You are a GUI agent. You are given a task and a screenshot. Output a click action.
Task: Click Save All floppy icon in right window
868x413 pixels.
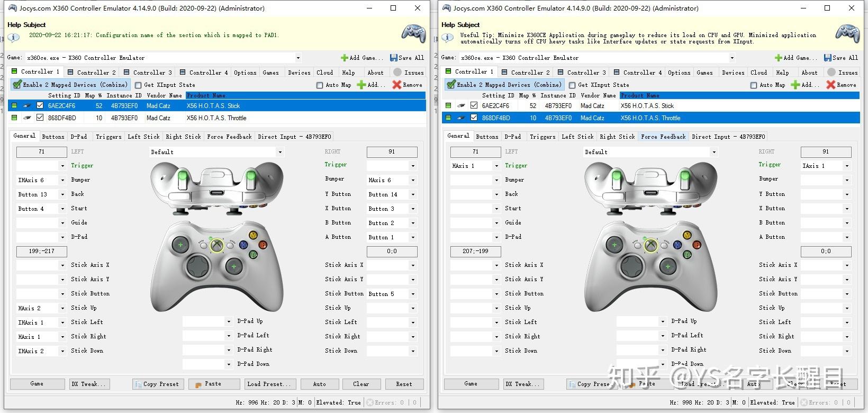pyautogui.click(x=828, y=58)
